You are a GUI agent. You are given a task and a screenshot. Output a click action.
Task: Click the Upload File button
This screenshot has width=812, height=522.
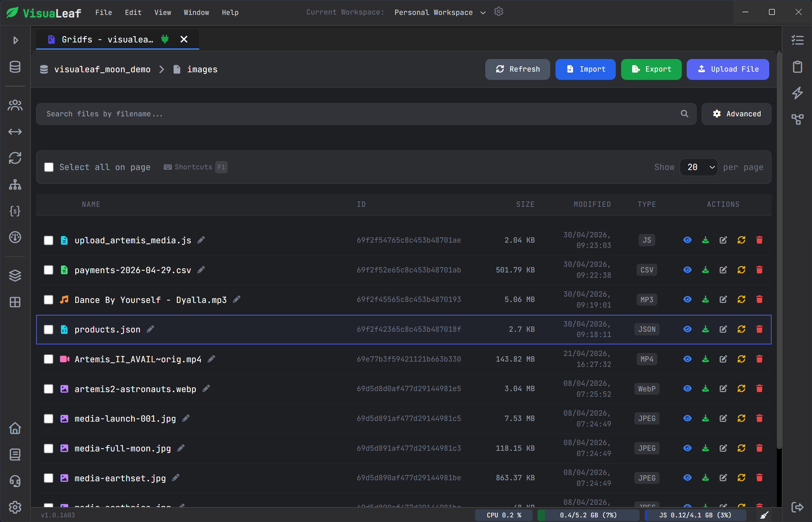(727, 69)
